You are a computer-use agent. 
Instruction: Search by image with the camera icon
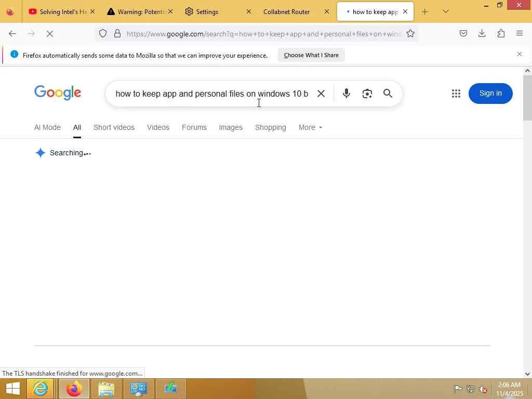[x=367, y=94]
